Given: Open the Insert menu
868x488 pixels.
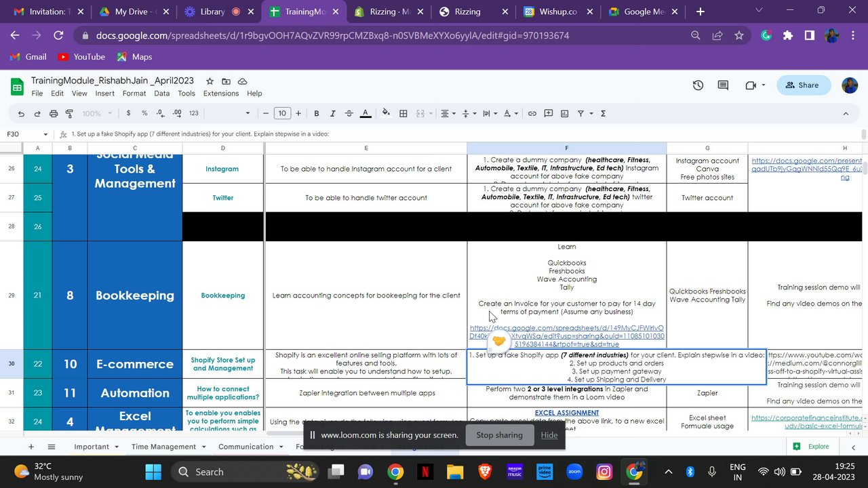Looking at the screenshot, I should pos(104,94).
